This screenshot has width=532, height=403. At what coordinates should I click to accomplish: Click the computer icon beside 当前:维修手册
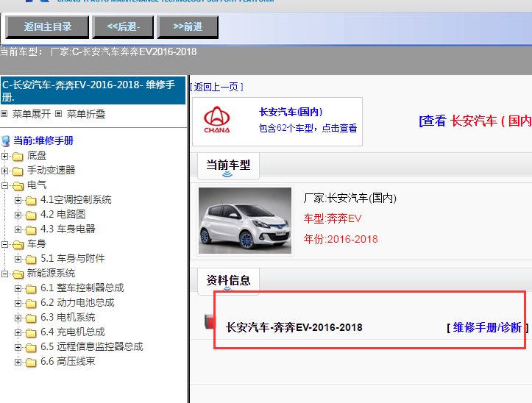point(6,140)
